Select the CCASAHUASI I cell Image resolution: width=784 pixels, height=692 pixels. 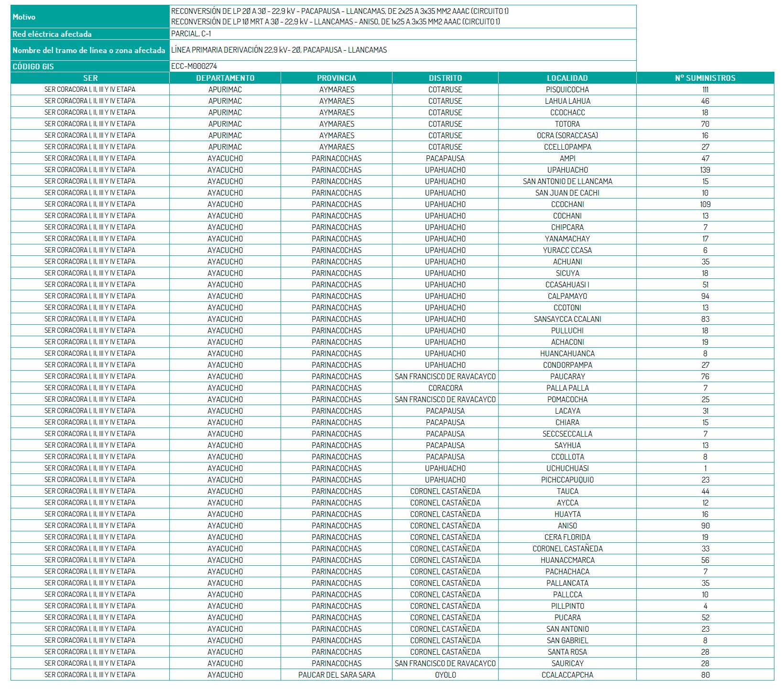(x=567, y=285)
